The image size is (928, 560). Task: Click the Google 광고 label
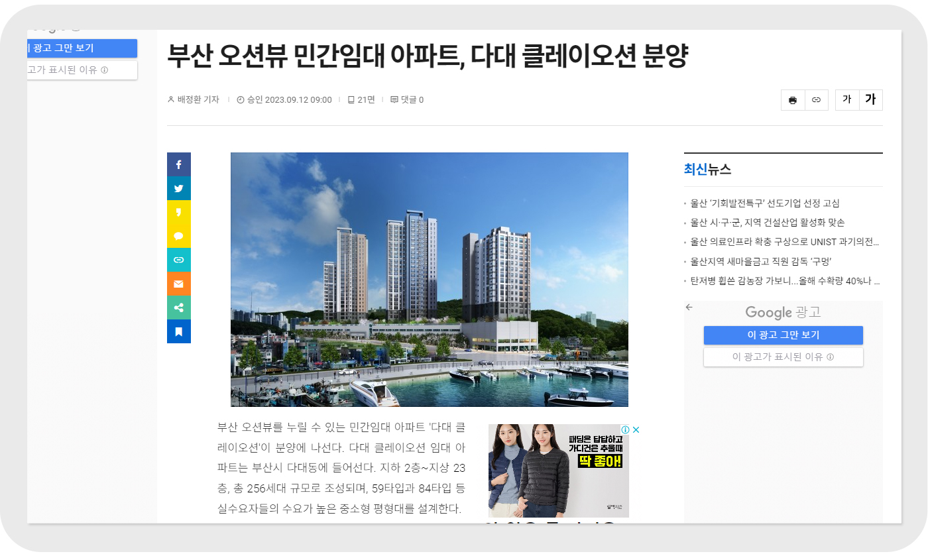pyautogui.click(x=783, y=313)
